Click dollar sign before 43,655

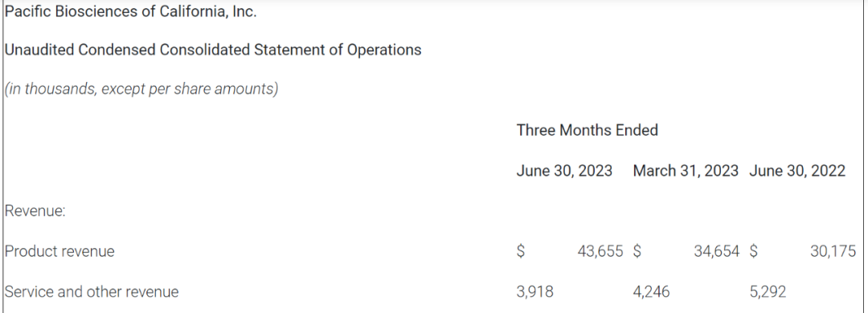click(521, 251)
